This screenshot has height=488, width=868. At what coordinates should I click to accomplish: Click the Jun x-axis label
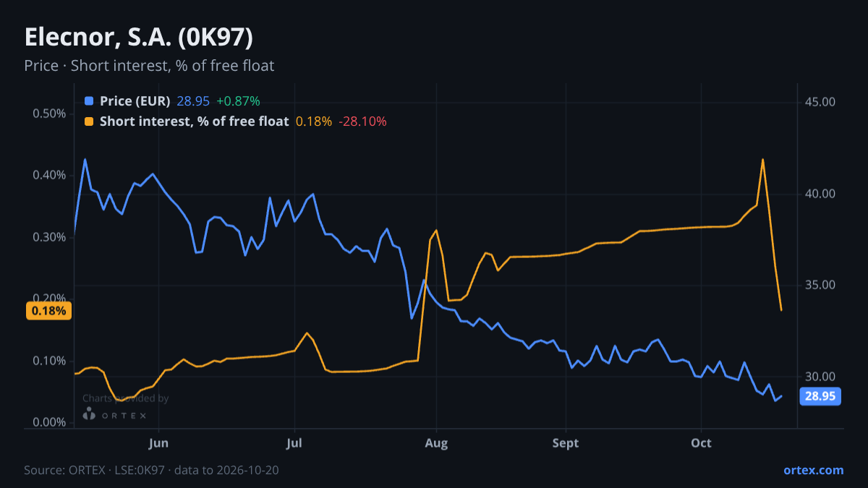pos(158,443)
